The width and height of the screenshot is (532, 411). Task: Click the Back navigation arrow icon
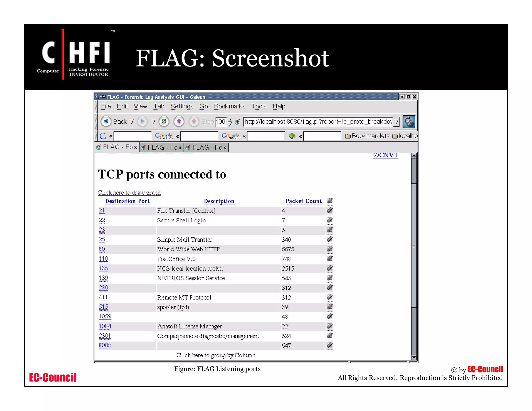click(x=106, y=121)
